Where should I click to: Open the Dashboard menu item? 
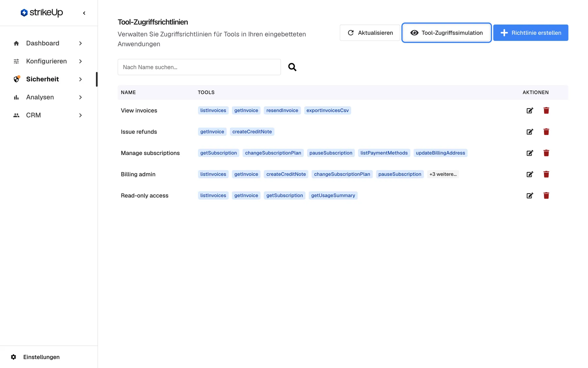tap(48, 43)
